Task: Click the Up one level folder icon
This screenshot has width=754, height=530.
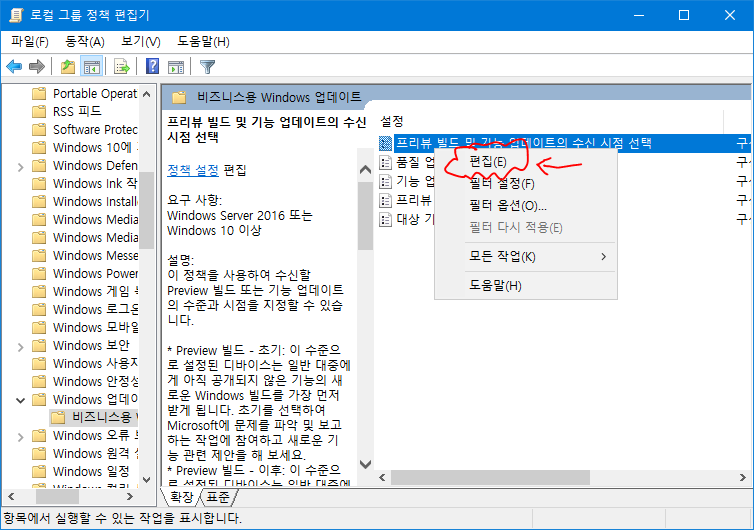Action: coord(68,66)
